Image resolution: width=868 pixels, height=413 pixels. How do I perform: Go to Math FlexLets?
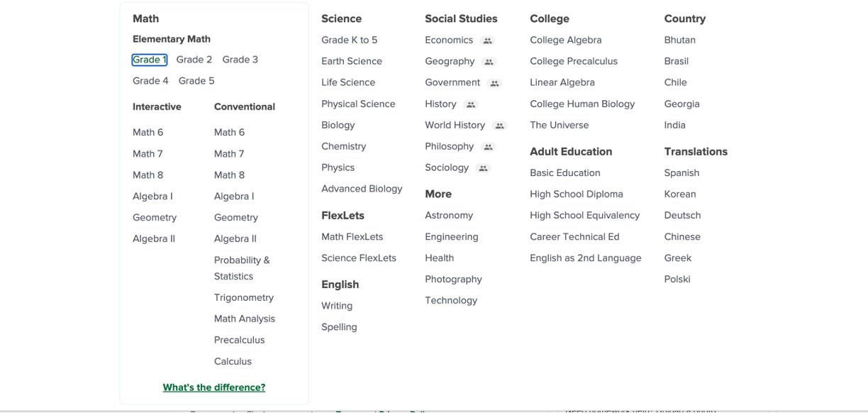[x=352, y=236]
